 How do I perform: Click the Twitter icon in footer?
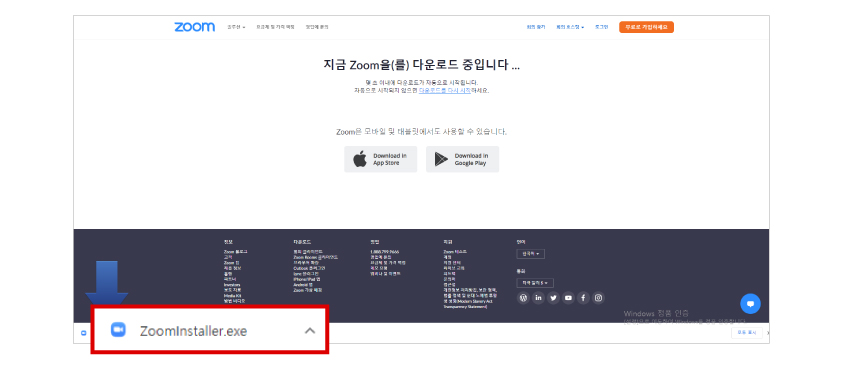point(553,298)
